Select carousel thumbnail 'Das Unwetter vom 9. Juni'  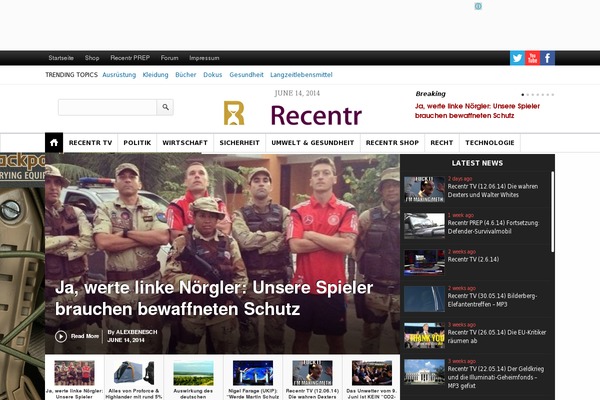click(372, 373)
